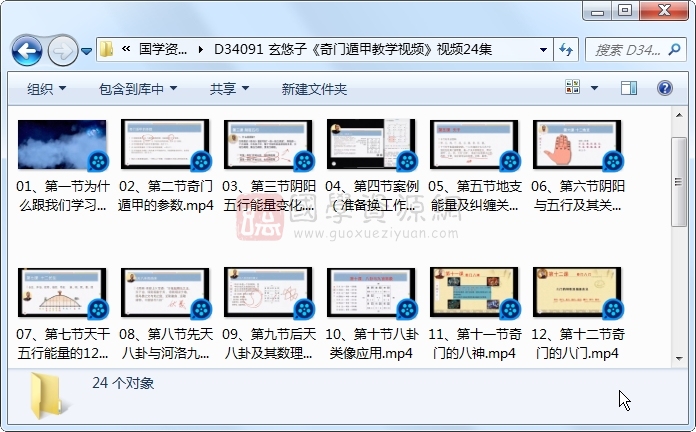
Task: Click file name 07、第七节天干五行能量的12...
Action: [x=63, y=344]
